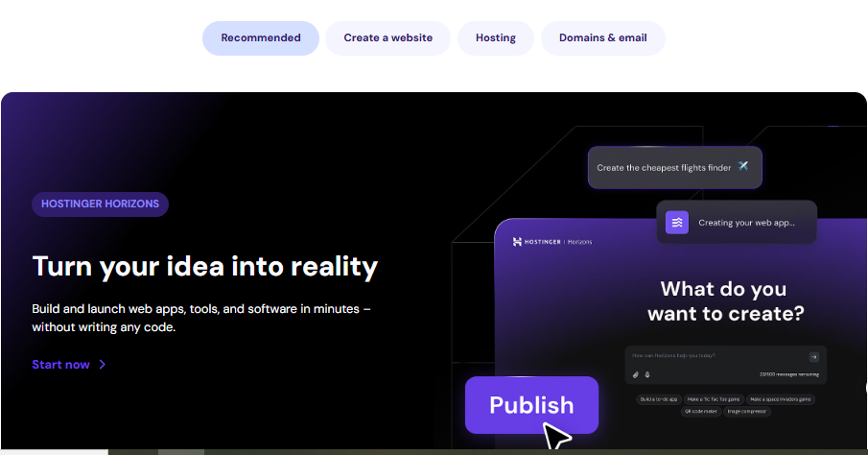Select the Recommended tab
The width and height of the screenshot is (868, 455).
tap(261, 38)
